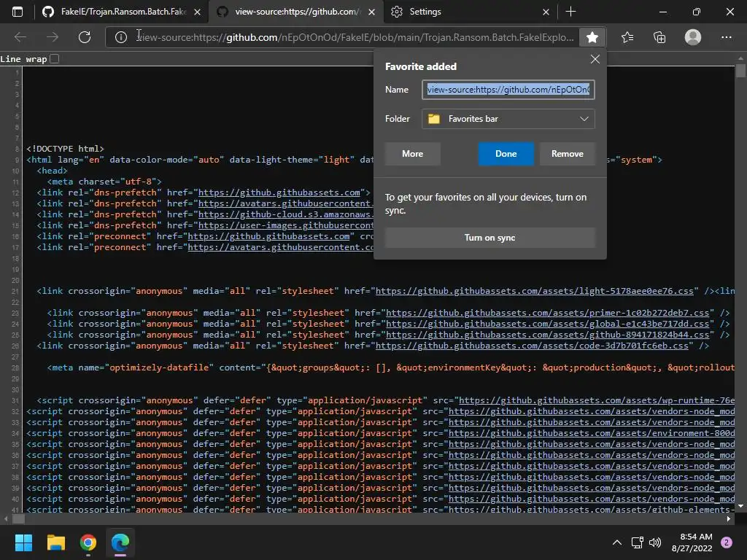Click the browser address bar URL
Screen dimensions: 747x560
(x=355, y=37)
